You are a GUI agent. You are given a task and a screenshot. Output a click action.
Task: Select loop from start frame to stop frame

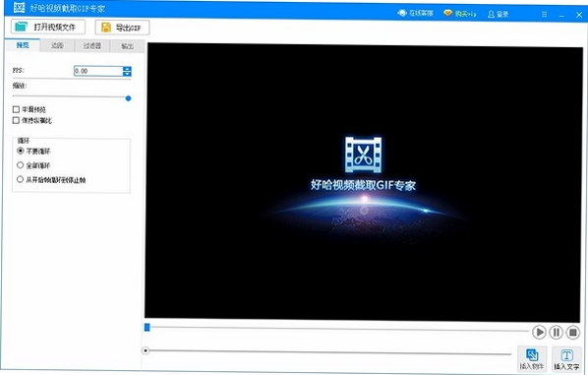pyautogui.click(x=21, y=179)
